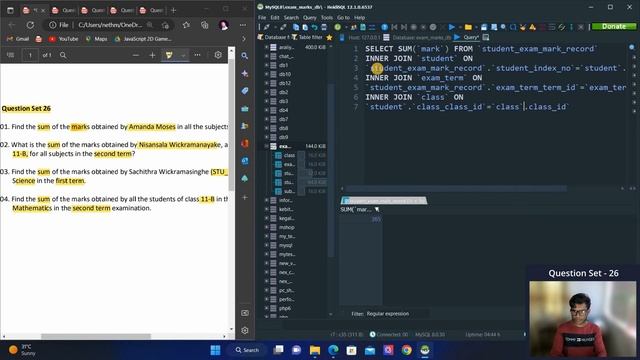640x360 pixels.
Task: Switch to the Query* tab
Action: tap(467, 37)
